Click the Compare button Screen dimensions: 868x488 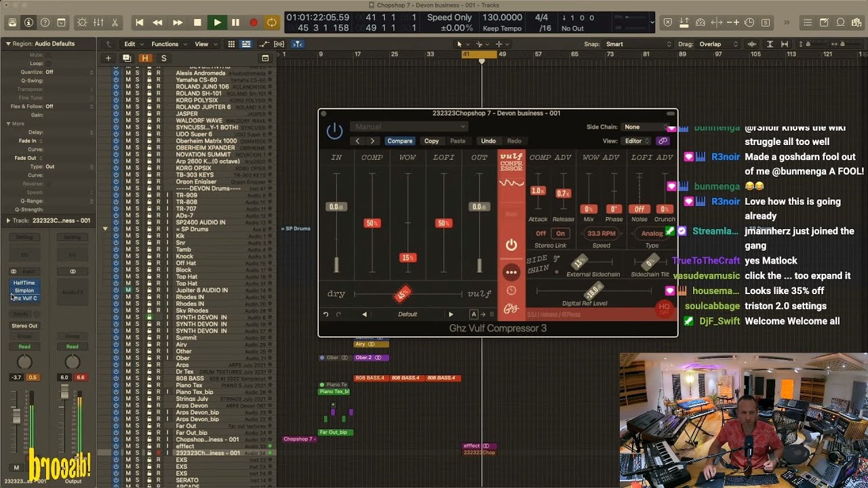click(399, 141)
